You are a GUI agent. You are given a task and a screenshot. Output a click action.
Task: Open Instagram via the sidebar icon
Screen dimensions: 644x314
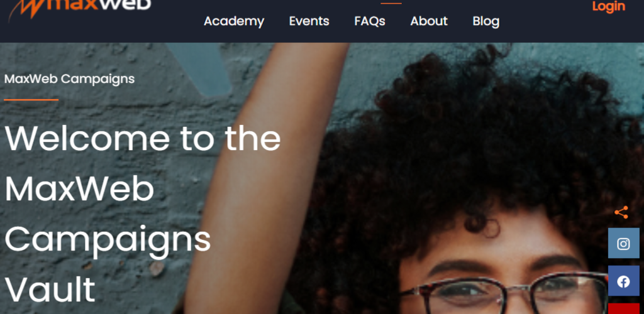click(x=623, y=243)
